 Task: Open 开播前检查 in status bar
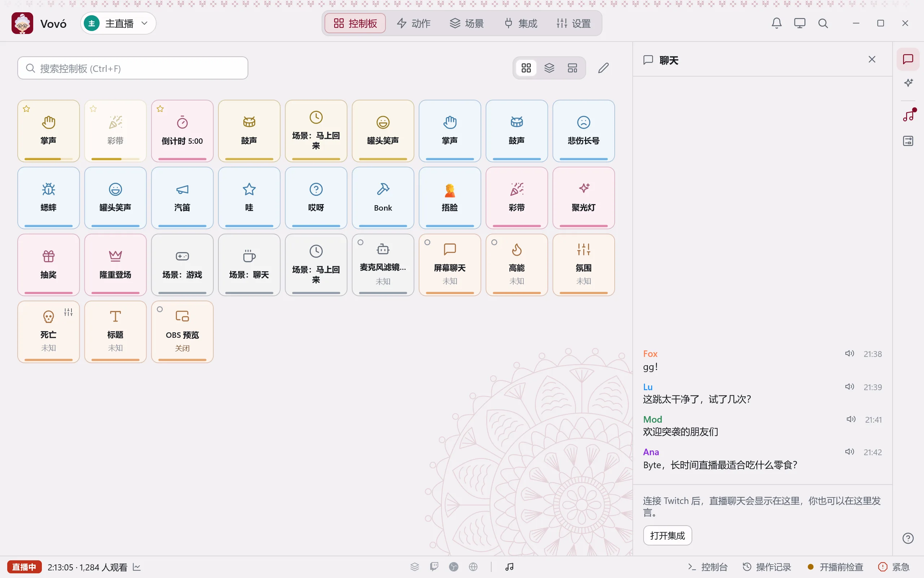click(836, 567)
